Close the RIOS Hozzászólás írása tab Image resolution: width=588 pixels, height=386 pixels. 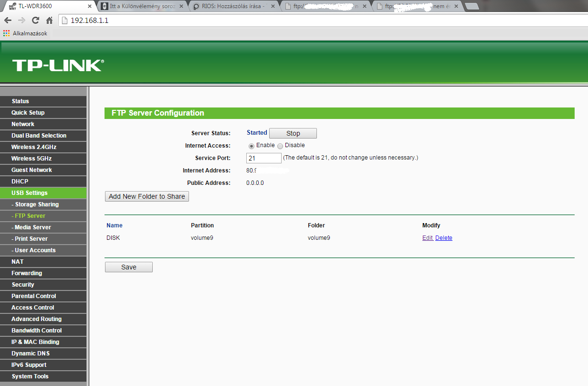pyautogui.click(x=273, y=6)
